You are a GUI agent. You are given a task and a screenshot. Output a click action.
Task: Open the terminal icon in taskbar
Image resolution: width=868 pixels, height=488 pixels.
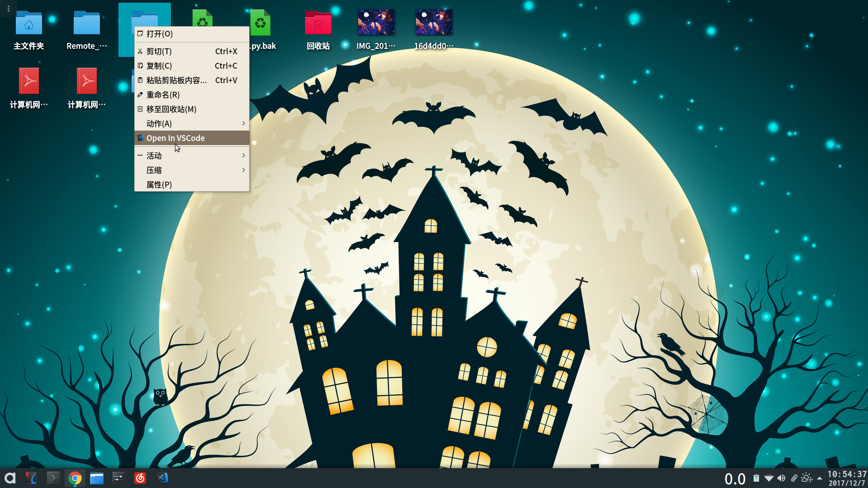[53, 478]
